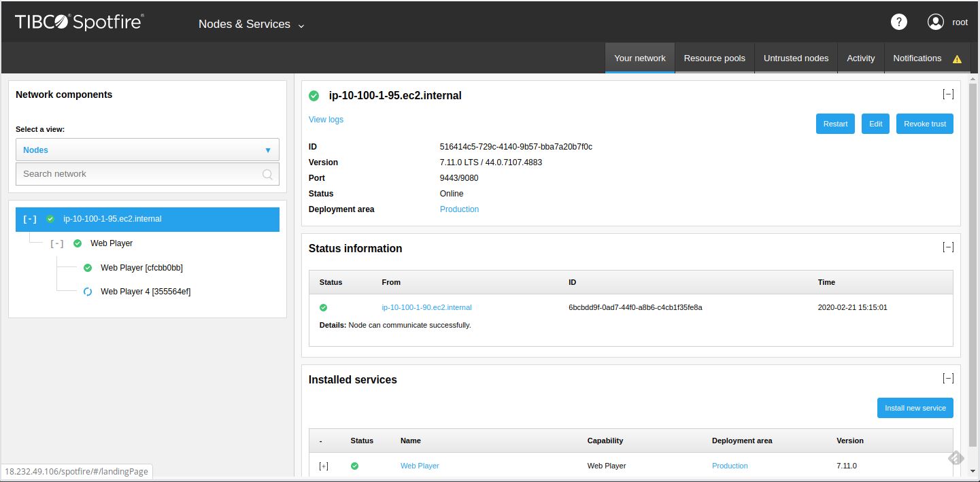Click the status info ID 6bcbdd9f value
Screen dimensions: 980x482
[x=635, y=308]
